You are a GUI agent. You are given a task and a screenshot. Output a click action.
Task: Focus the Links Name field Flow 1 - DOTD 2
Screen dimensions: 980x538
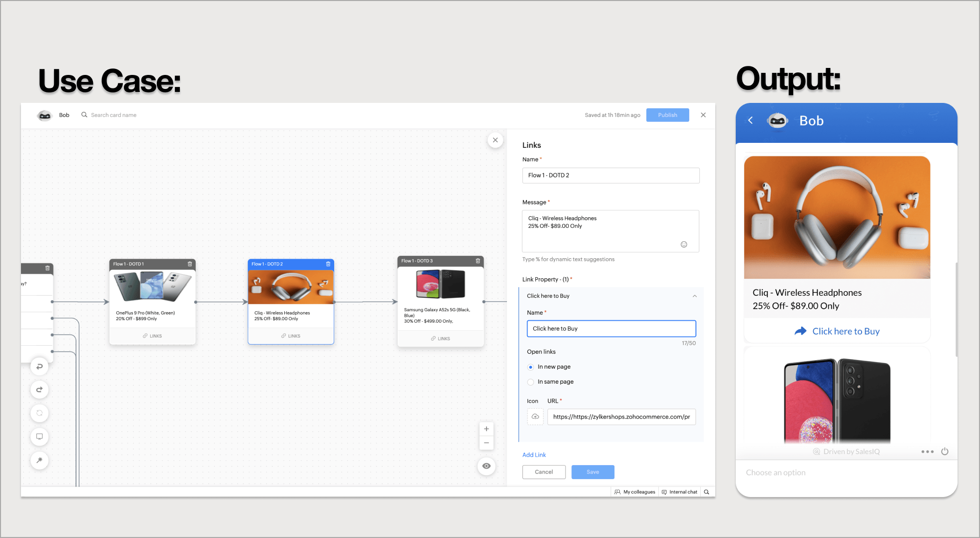click(611, 175)
